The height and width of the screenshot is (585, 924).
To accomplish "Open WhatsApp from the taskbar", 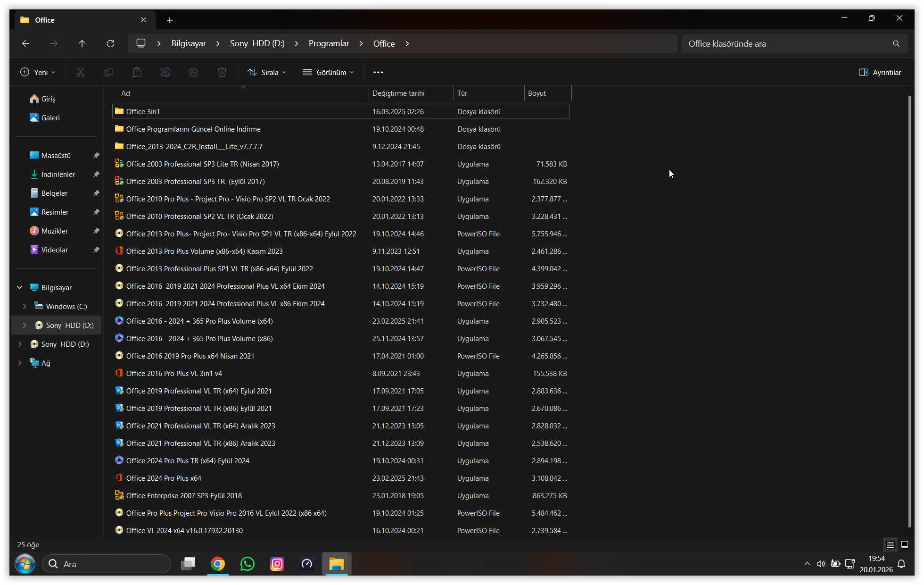I will [247, 564].
